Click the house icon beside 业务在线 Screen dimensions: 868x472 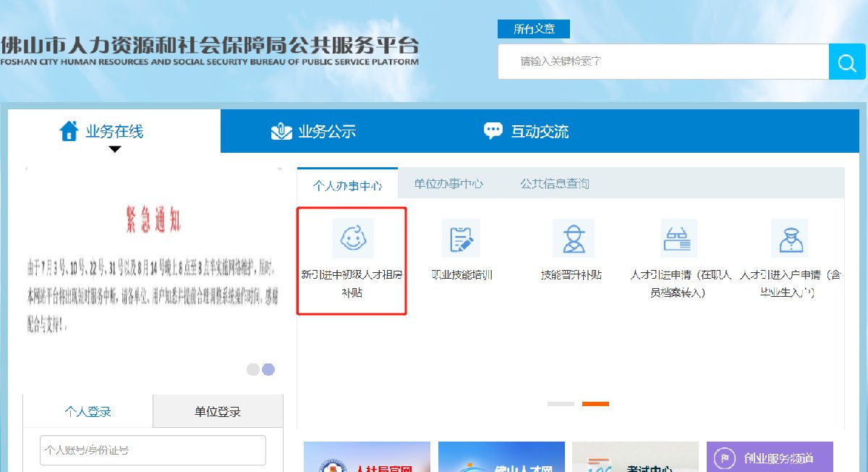69,131
